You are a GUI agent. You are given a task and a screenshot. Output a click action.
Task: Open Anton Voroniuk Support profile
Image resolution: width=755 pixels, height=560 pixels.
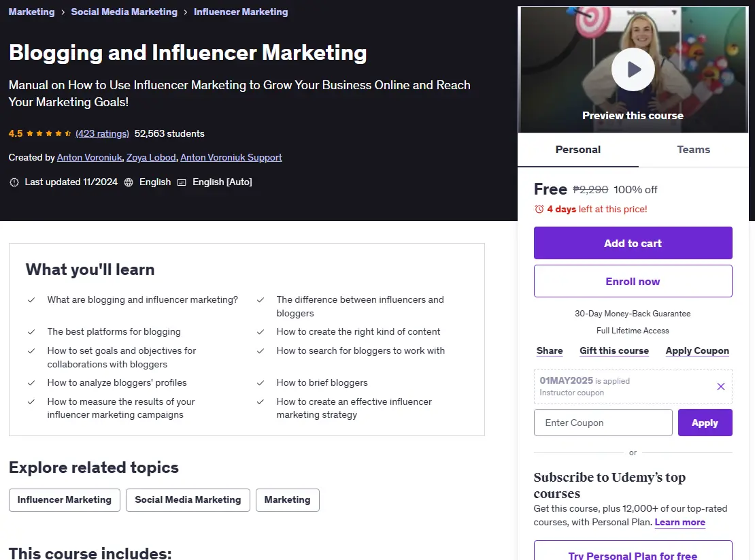pyautogui.click(x=231, y=157)
